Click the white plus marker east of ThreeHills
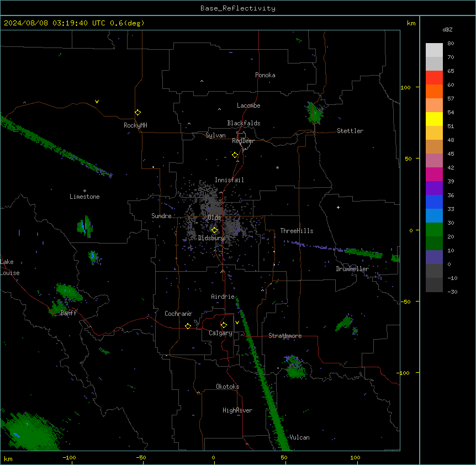 tap(338, 207)
